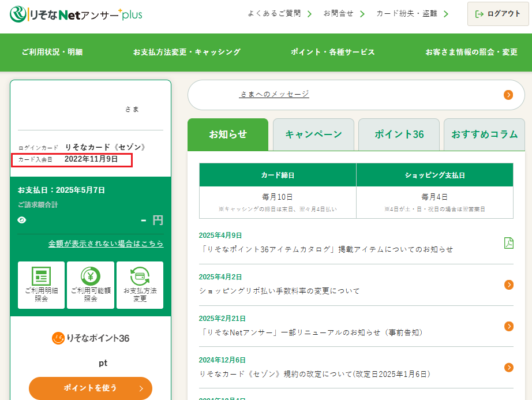Click the Resona Net Answer plus logo
Image resolution: width=532 pixels, height=400 pixels.
pos(76,14)
